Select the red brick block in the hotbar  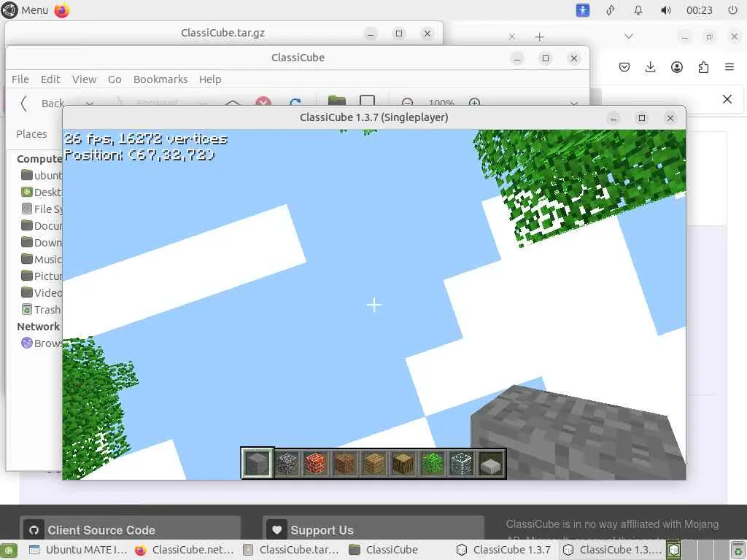(316, 463)
